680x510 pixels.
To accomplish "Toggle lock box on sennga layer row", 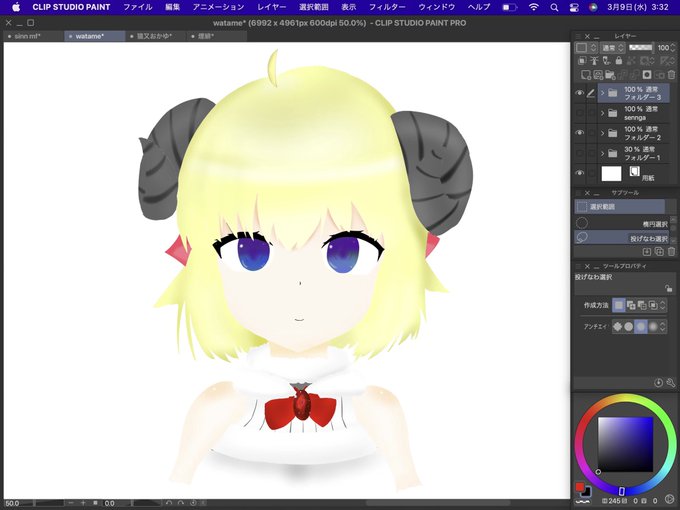I will (x=591, y=113).
